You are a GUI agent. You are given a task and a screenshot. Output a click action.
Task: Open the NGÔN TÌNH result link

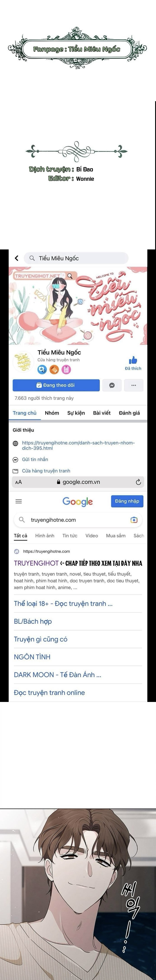(x=32, y=657)
